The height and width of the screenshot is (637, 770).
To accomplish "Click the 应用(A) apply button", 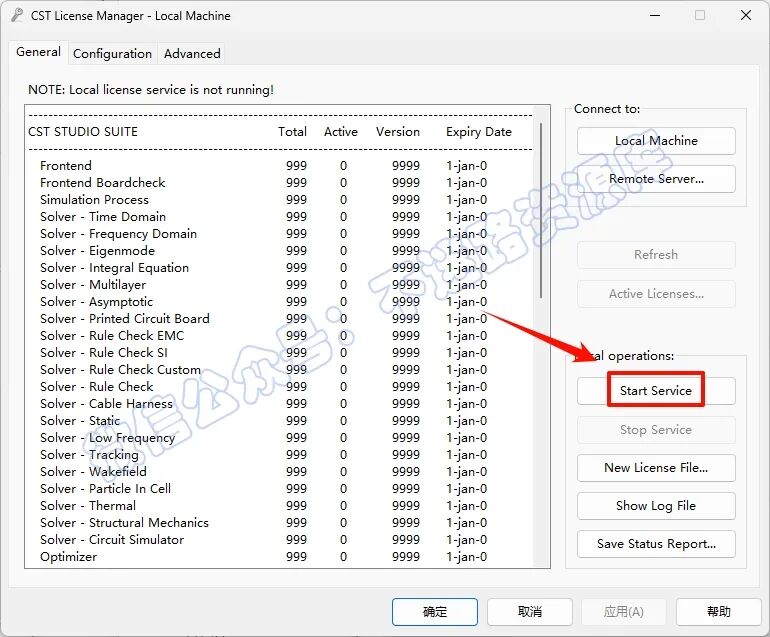I will point(624,611).
